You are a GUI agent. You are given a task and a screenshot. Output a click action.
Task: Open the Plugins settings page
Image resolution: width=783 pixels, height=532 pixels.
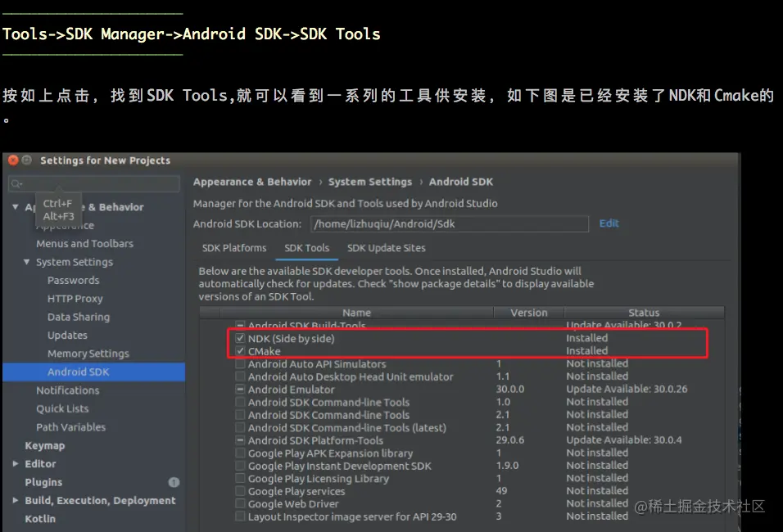pos(43,482)
